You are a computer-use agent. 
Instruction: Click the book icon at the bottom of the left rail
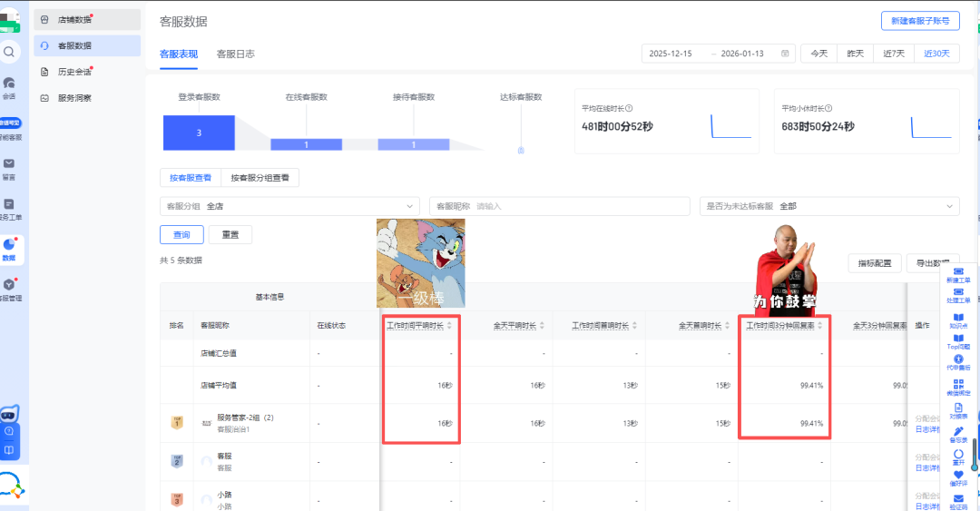click(9, 449)
